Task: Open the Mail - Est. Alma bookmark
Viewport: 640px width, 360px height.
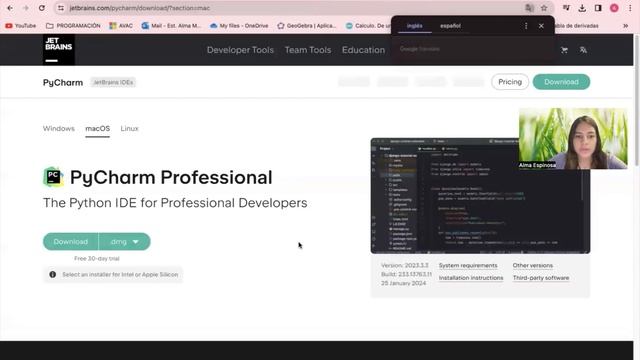Action: [171, 26]
